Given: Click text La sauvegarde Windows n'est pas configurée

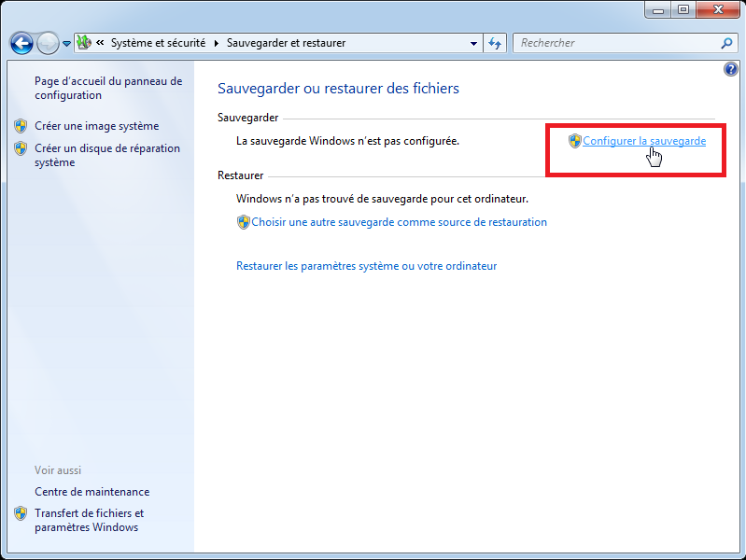Looking at the screenshot, I should [347, 141].
